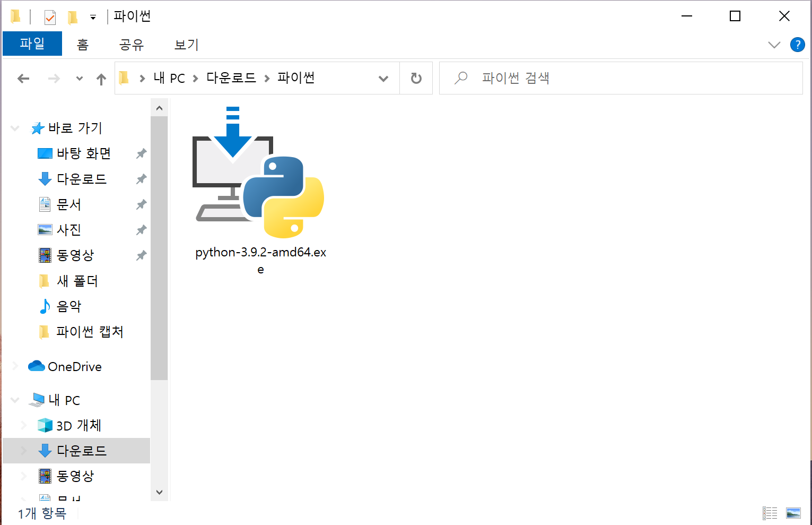Open 새 폴더 in navigation pane
The height and width of the screenshot is (525, 812).
(x=77, y=281)
